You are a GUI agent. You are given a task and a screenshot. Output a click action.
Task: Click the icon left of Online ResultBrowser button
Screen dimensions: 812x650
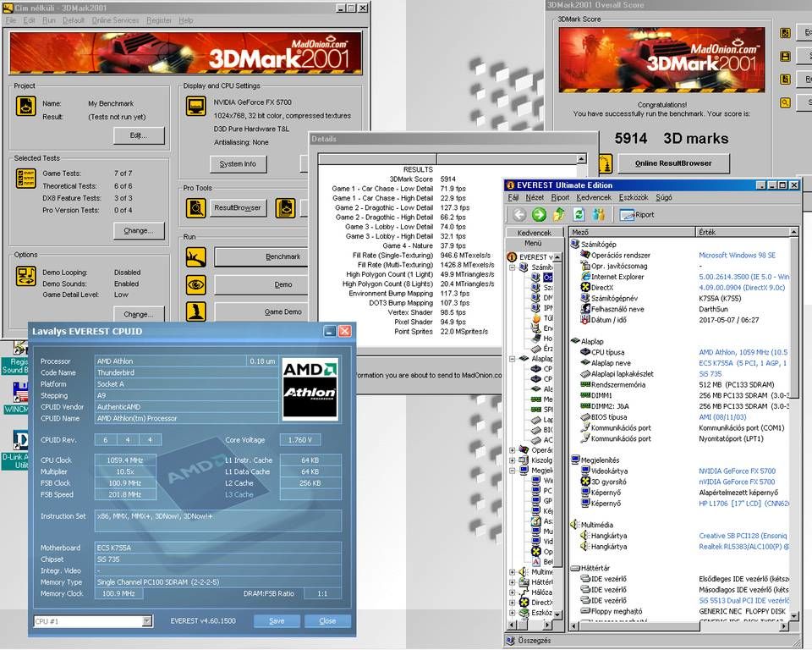tap(605, 164)
